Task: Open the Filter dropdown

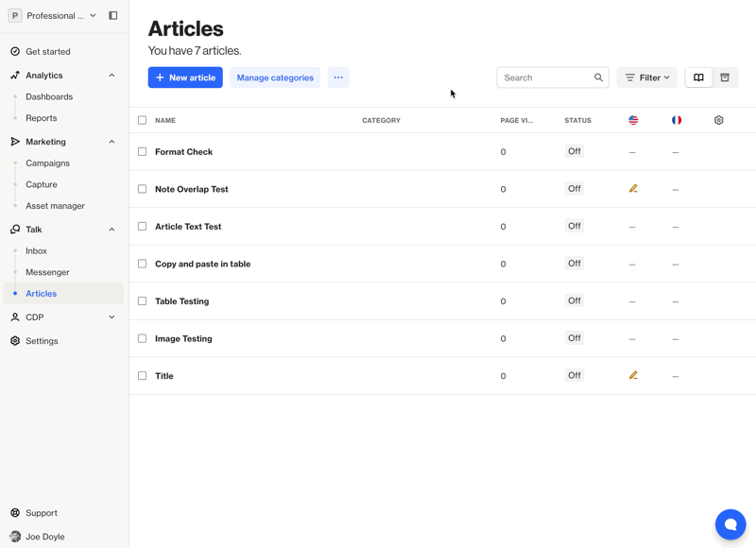Action: pyautogui.click(x=647, y=77)
